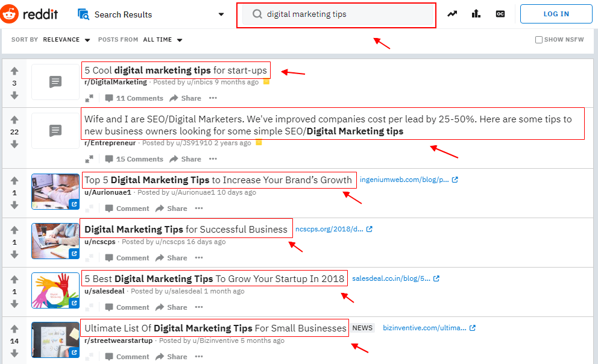The image size is (598, 364).
Task: Open the r/DigitalMarketing subreddit
Action: (116, 82)
